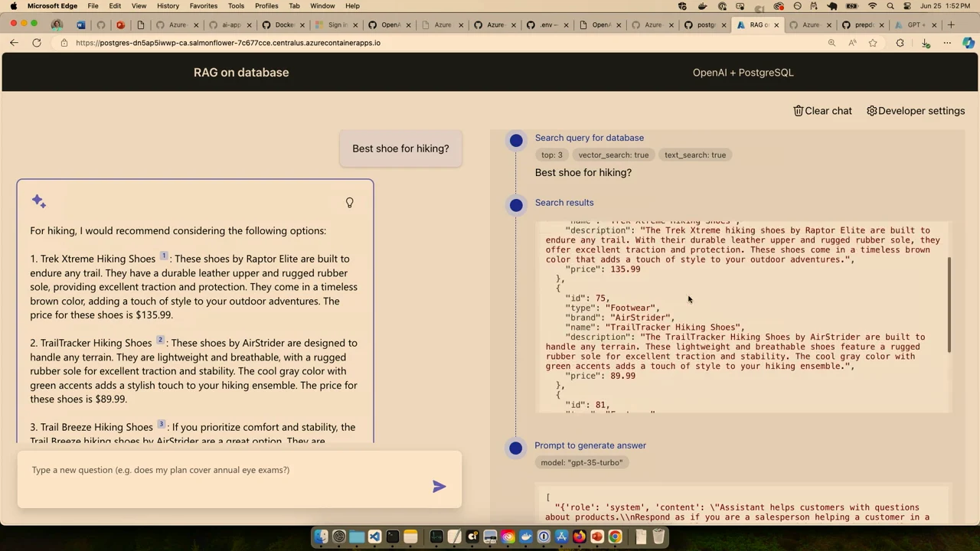The height and width of the screenshot is (551, 980).
Task: Click the "id": 75 line
Action: 587,298
